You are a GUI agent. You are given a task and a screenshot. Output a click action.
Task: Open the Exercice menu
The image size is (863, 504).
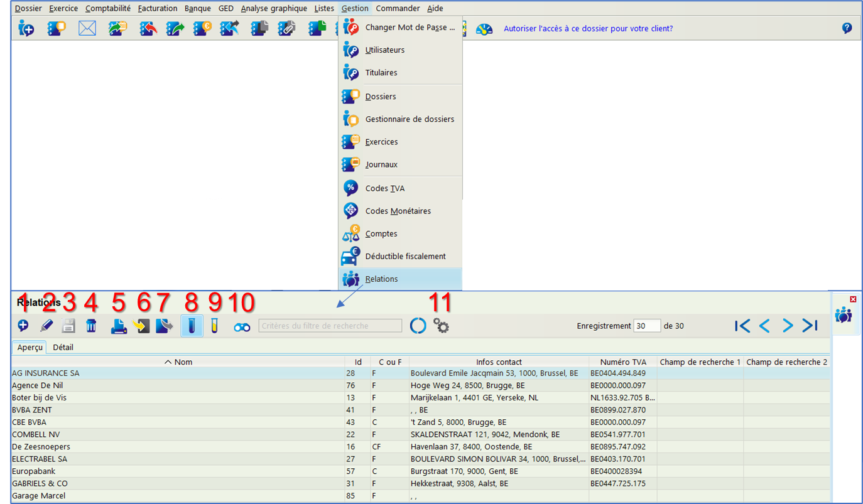63,8
